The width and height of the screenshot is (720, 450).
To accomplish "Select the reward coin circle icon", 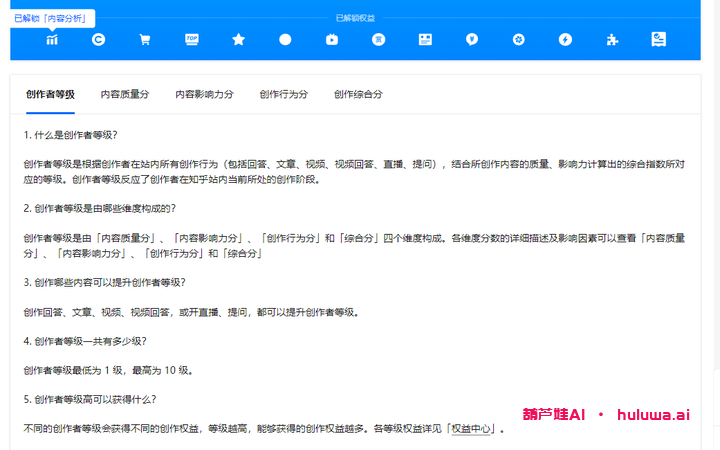I will [378, 40].
